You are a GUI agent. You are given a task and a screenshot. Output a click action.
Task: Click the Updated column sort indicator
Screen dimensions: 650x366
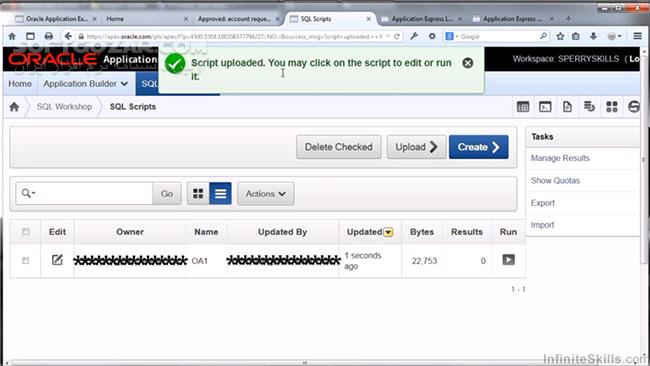click(388, 232)
